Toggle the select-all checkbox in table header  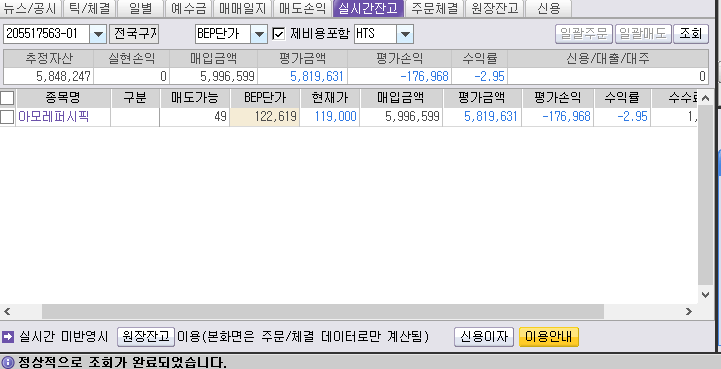(7, 98)
